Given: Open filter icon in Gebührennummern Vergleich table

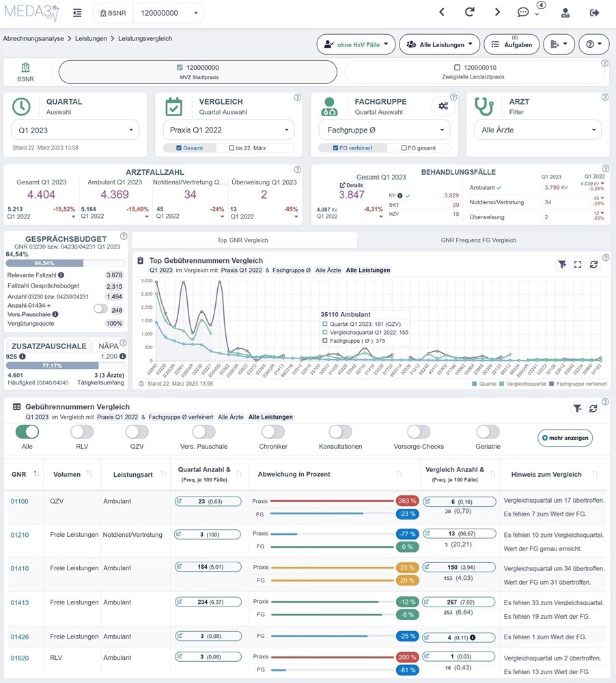Looking at the screenshot, I should (577, 408).
